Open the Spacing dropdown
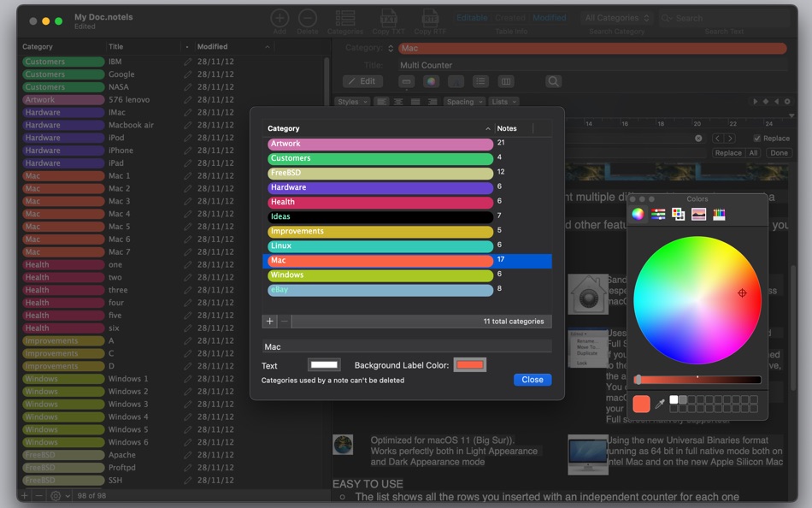This screenshot has width=812, height=508. point(464,101)
